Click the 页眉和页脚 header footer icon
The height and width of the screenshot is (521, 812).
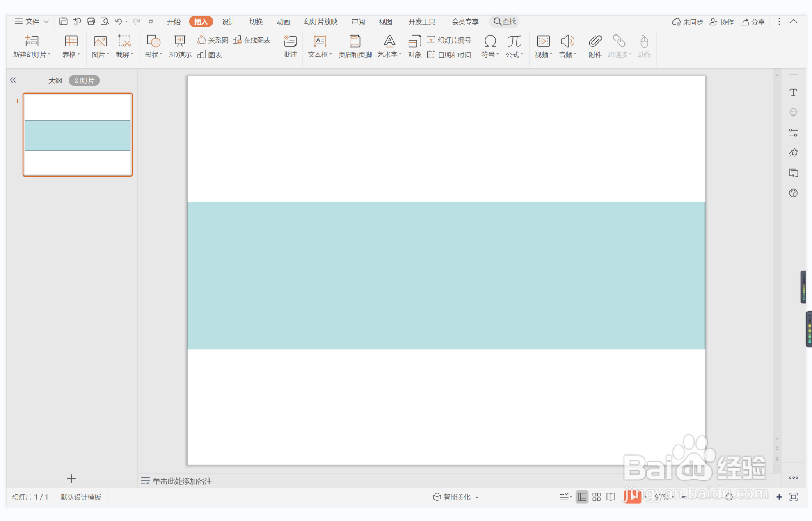355,41
